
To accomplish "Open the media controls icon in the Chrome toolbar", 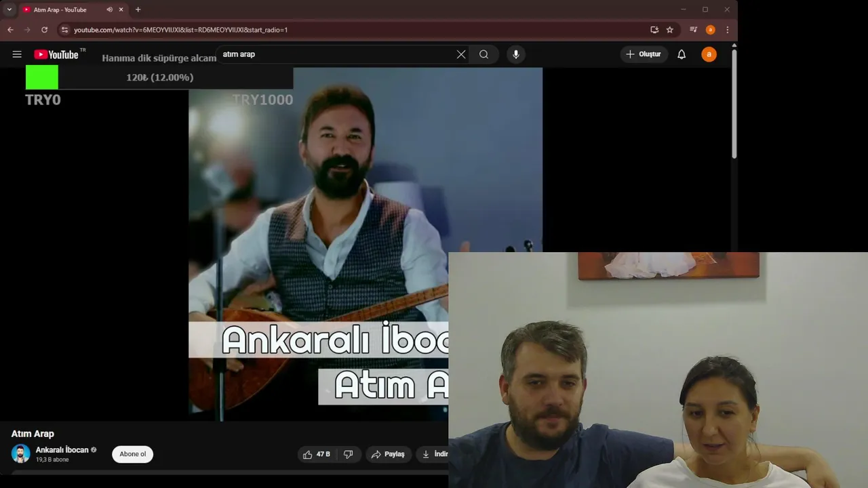I will click(693, 30).
